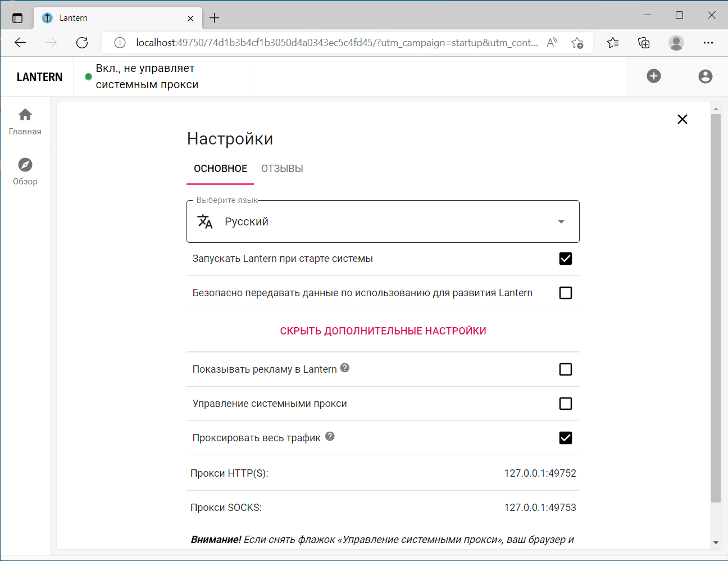The height and width of the screenshot is (561, 728).
Task: Open browser Collections
Action: (644, 43)
